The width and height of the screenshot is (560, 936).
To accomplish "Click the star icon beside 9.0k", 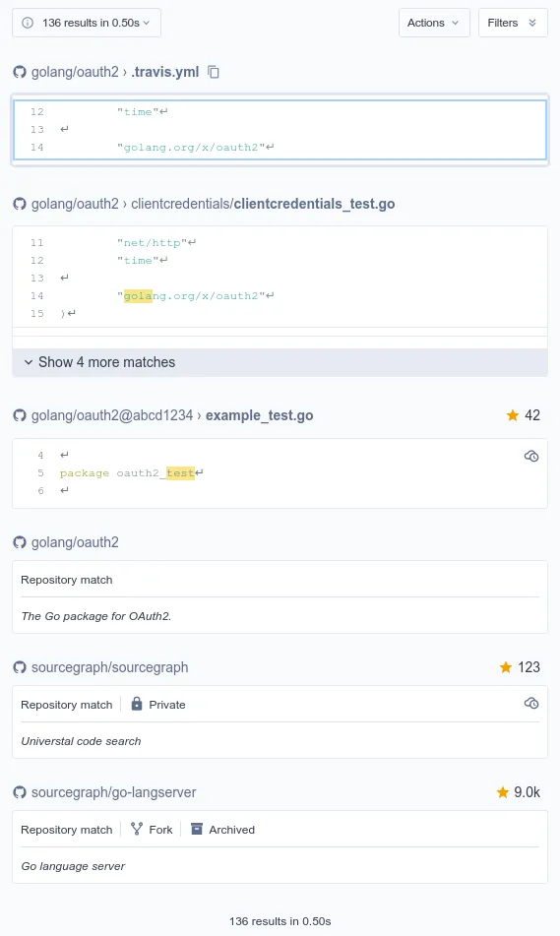I will [x=503, y=792].
